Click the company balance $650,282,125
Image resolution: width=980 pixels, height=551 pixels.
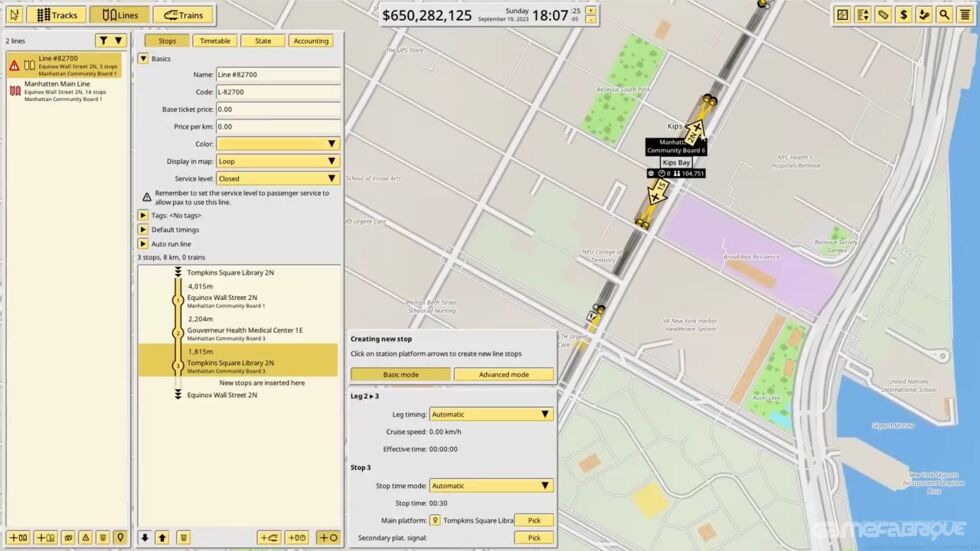pos(427,15)
